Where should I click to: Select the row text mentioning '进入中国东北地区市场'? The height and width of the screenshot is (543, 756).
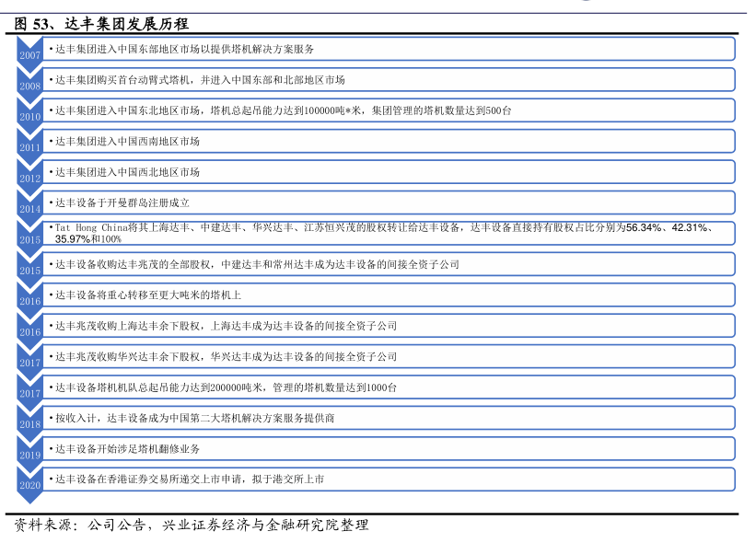point(283,110)
